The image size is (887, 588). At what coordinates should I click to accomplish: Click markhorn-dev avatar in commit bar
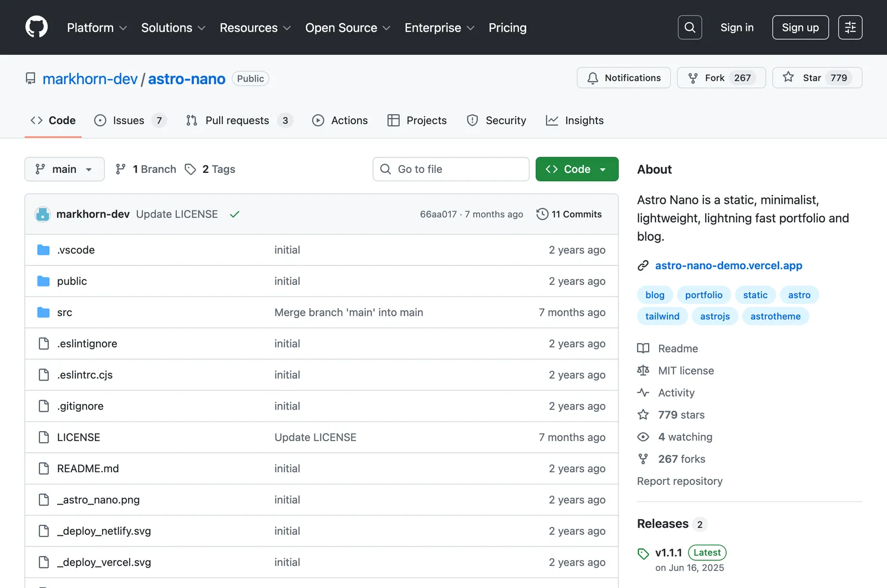[x=43, y=214]
